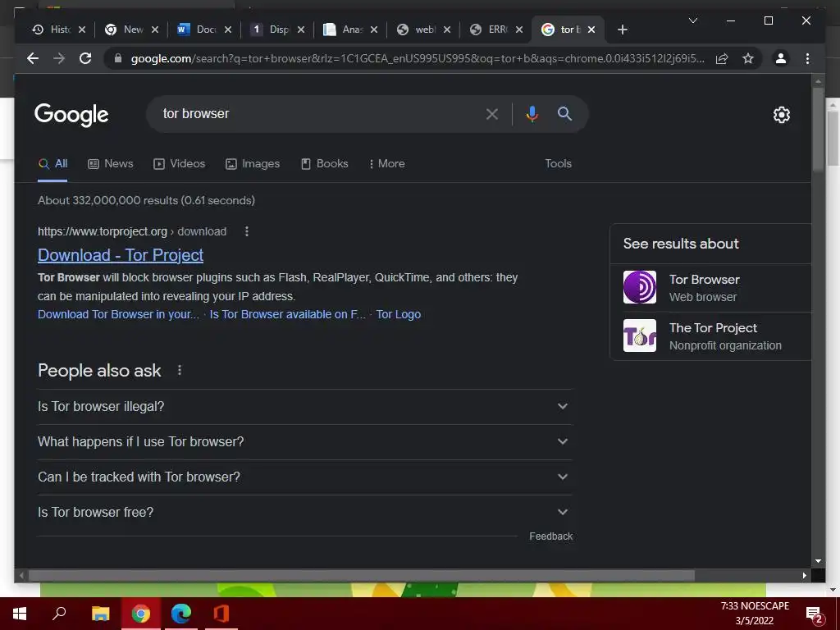Go to the Google homepage logo
The image size is (840, 630).
(x=71, y=115)
